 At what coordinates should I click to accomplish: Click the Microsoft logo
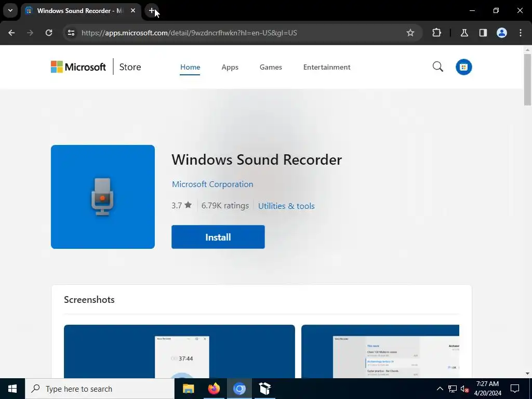coord(78,67)
